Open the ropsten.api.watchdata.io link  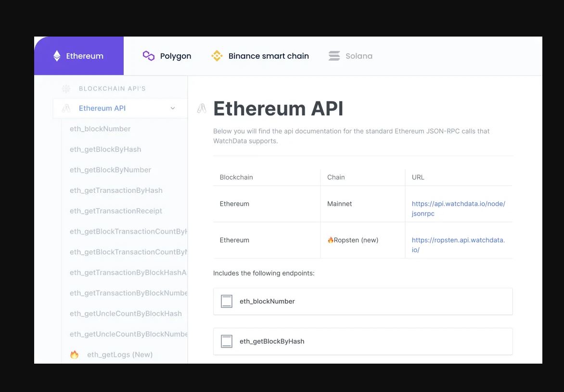tap(458, 245)
